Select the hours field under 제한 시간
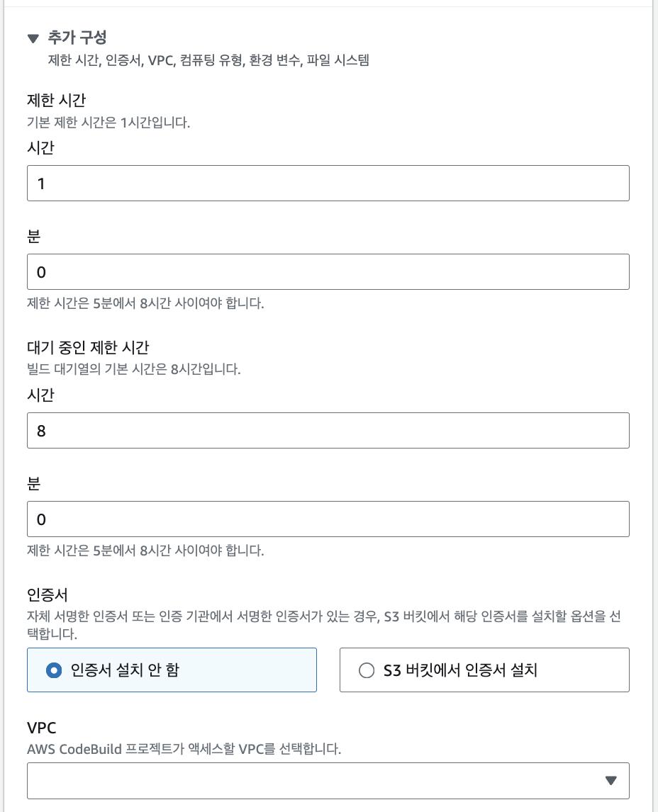Viewport: 658px width, 812px height. pos(328,183)
